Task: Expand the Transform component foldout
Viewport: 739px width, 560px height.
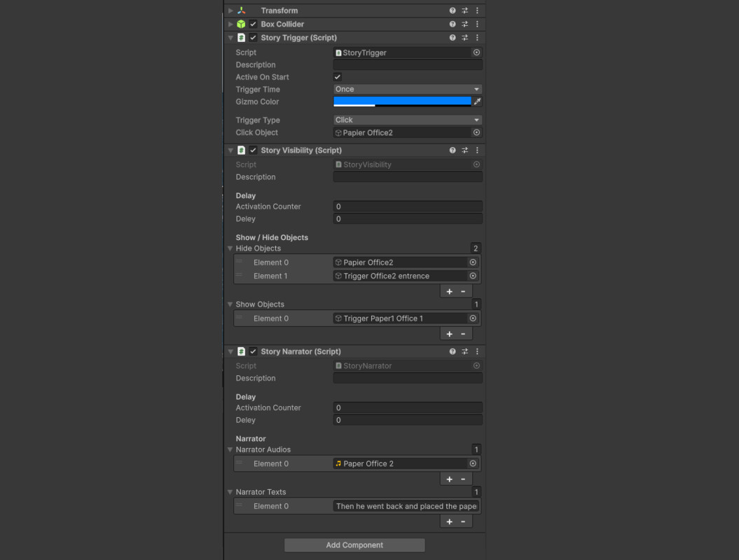Action: click(x=230, y=10)
